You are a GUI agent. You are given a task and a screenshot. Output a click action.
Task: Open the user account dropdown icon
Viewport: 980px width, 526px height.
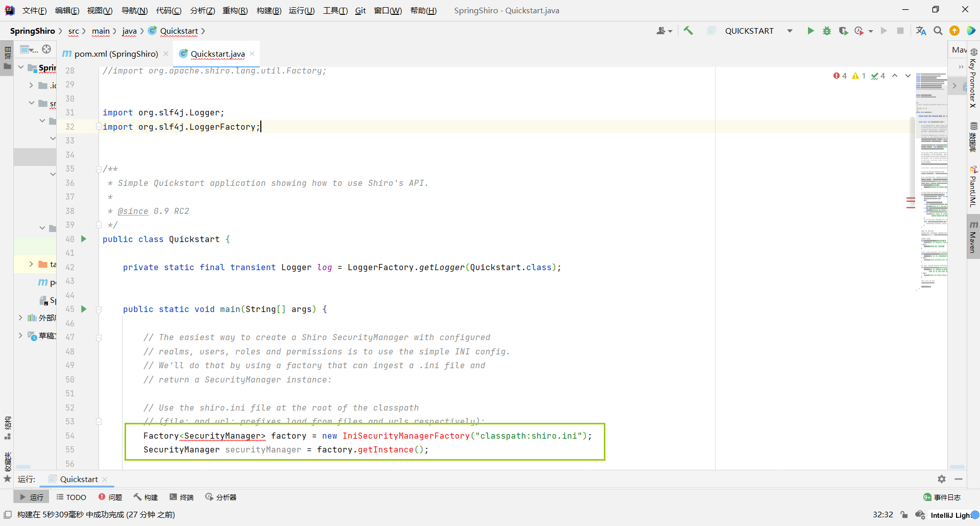point(664,31)
